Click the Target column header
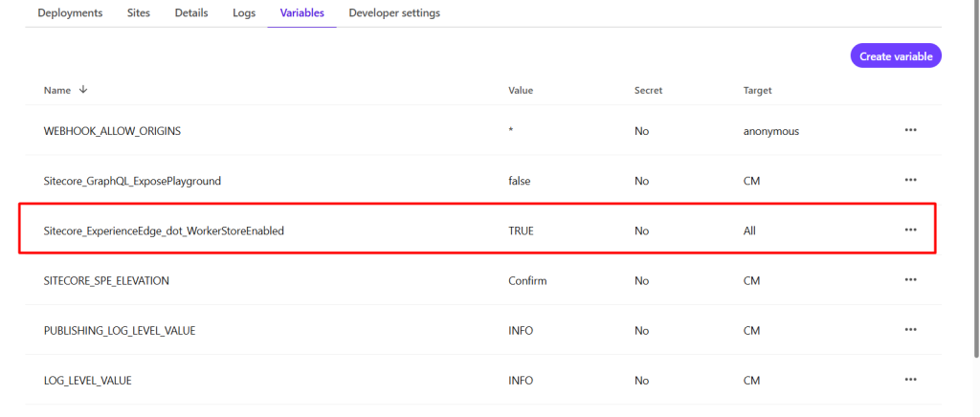Image resolution: width=980 pixels, height=417 pixels. [x=757, y=90]
